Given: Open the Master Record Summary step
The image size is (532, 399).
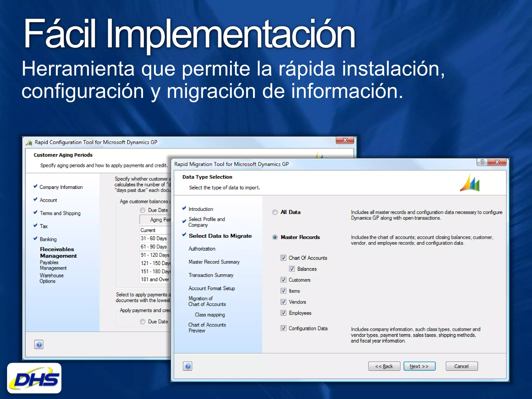Looking at the screenshot, I should [x=214, y=262].
